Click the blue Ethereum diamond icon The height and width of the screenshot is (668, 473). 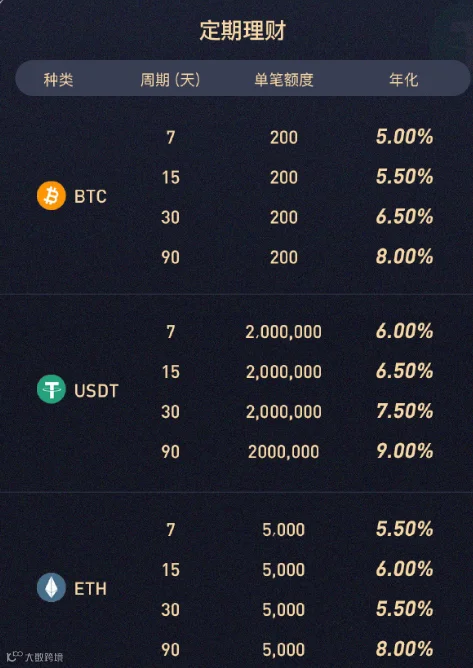click(51, 587)
